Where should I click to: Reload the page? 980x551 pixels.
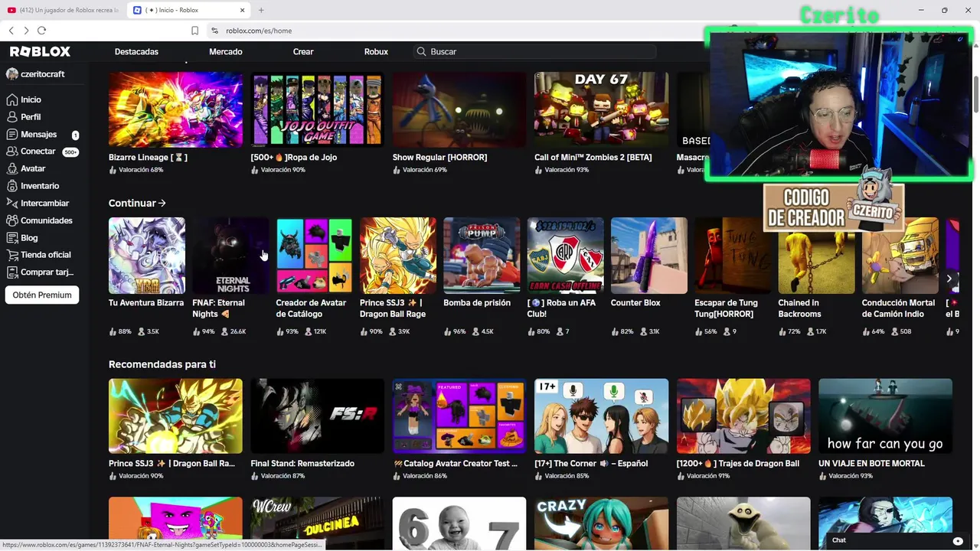(41, 31)
